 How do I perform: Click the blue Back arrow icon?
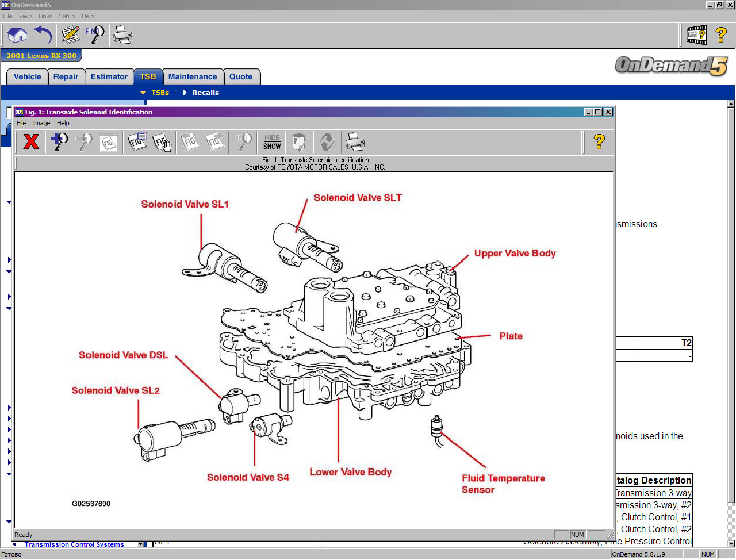point(43,35)
